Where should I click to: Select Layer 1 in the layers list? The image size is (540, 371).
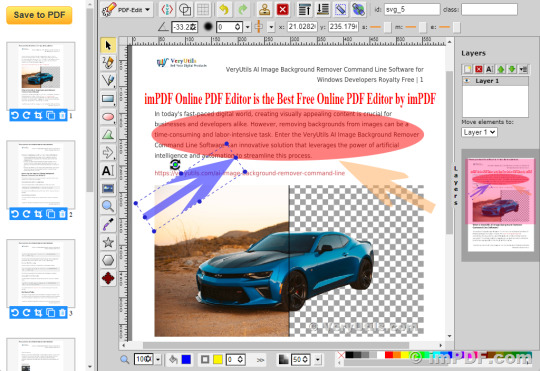495,81
